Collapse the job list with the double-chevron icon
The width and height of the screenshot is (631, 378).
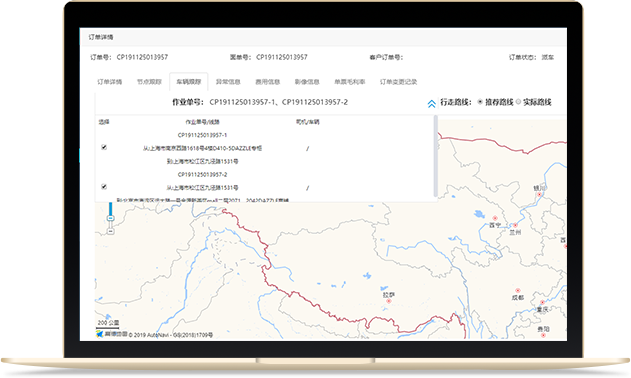[431, 104]
